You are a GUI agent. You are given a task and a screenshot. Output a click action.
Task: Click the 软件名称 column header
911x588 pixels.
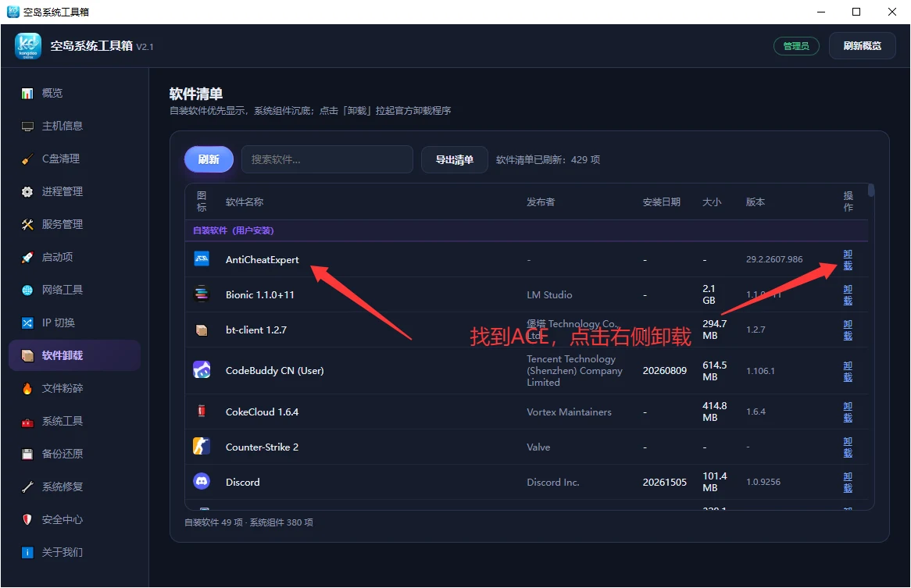point(245,202)
